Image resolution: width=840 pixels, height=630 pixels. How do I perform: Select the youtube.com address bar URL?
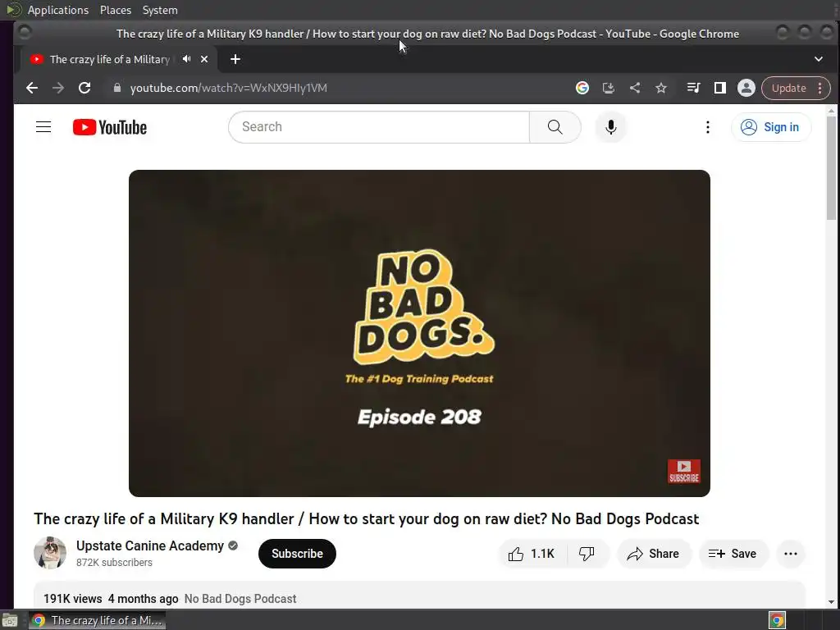pos(229,88)
